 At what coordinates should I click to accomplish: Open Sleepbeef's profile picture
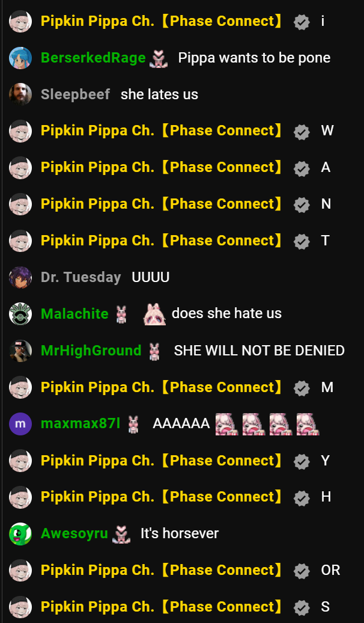(x=20, y=94)
